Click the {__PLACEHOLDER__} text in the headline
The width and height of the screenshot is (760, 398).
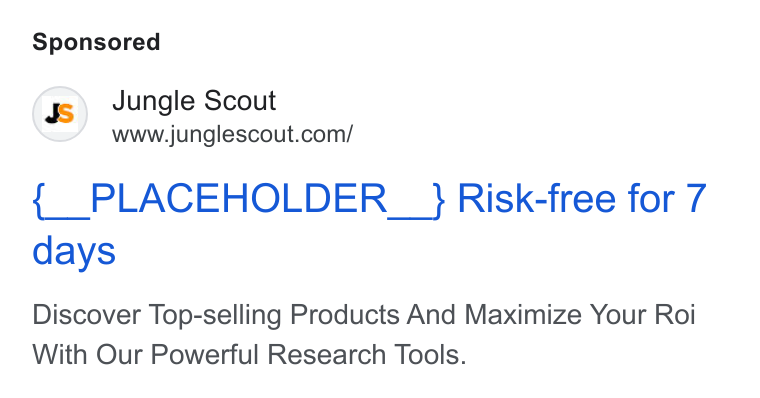point(238,199)
